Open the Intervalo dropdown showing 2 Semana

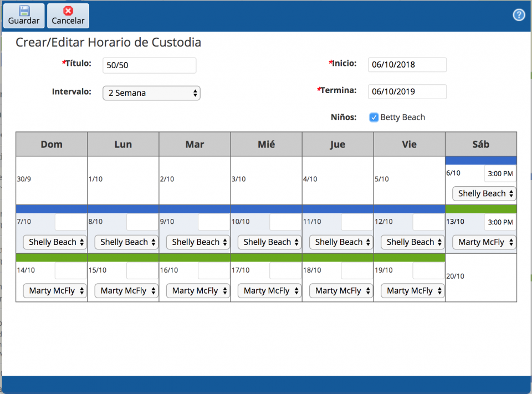tap(151, 93)
